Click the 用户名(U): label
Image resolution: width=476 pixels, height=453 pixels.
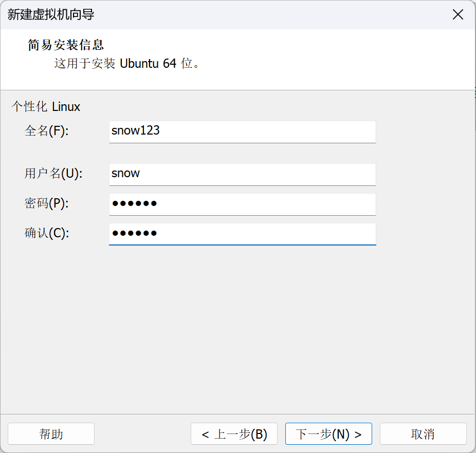pyautogui.click(x=53, y=174)
